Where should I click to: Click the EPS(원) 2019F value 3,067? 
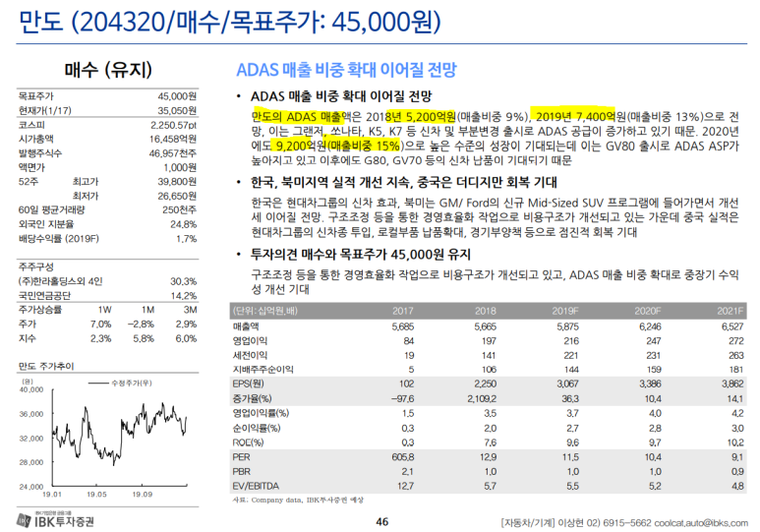(x=567, y=384)
